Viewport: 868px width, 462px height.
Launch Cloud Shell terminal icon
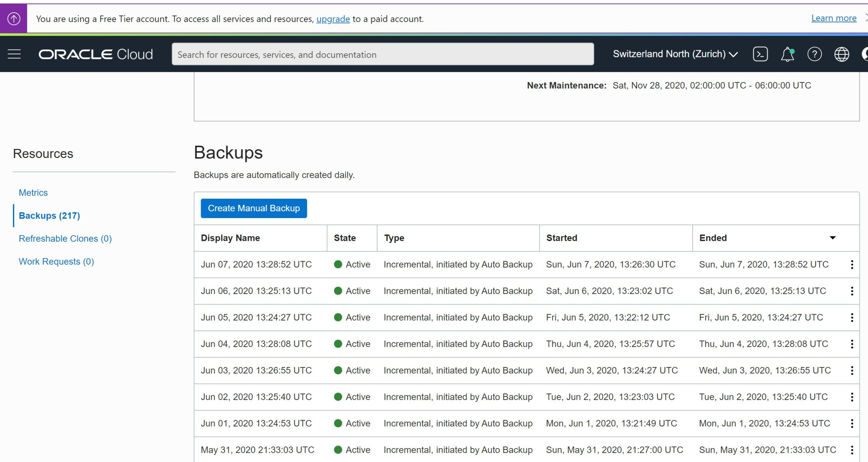(x=760, y=54)
